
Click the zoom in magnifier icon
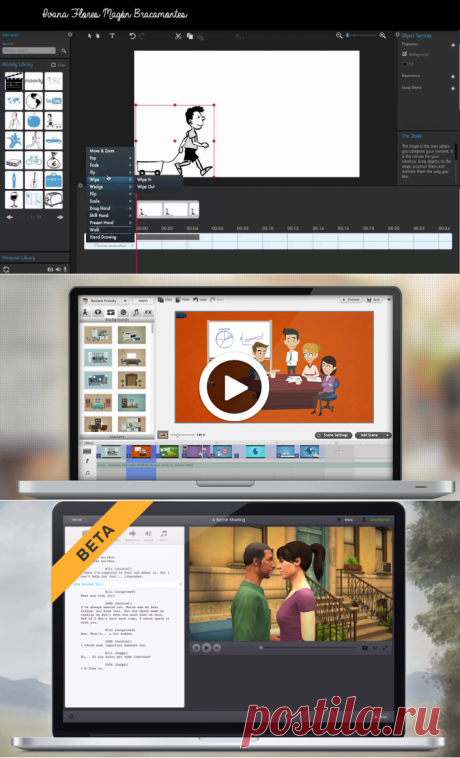pyautogui.click(x=383, y=35)
